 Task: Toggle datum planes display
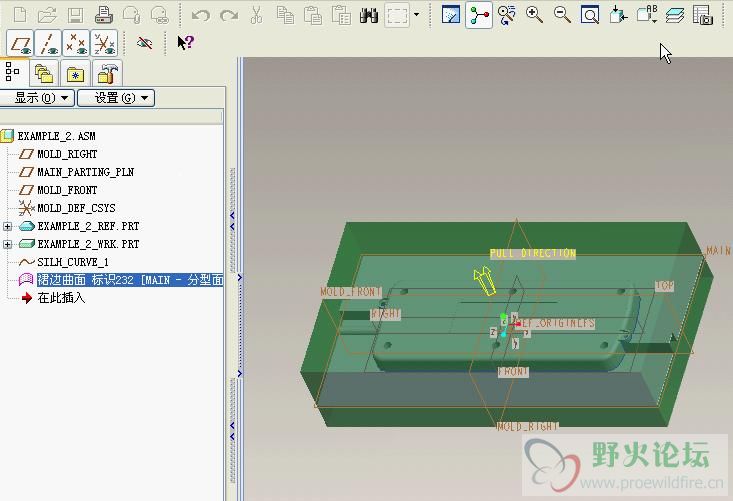20,43
